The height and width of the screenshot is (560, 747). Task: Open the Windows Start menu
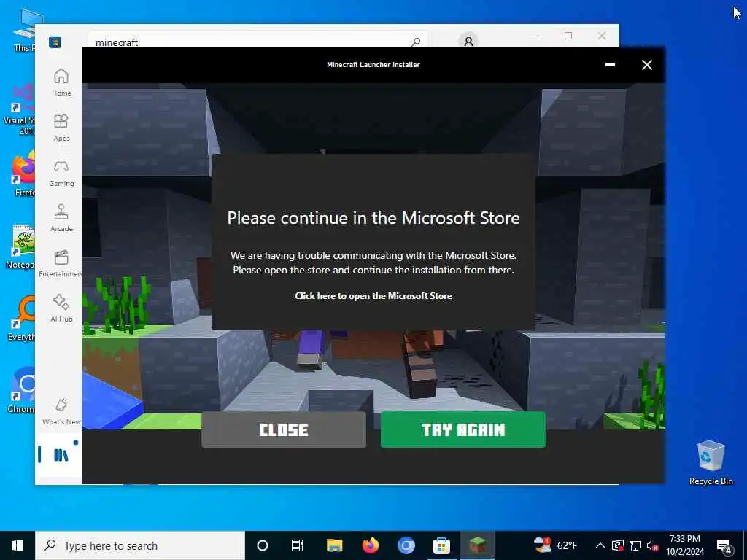(x=18, y=545)
